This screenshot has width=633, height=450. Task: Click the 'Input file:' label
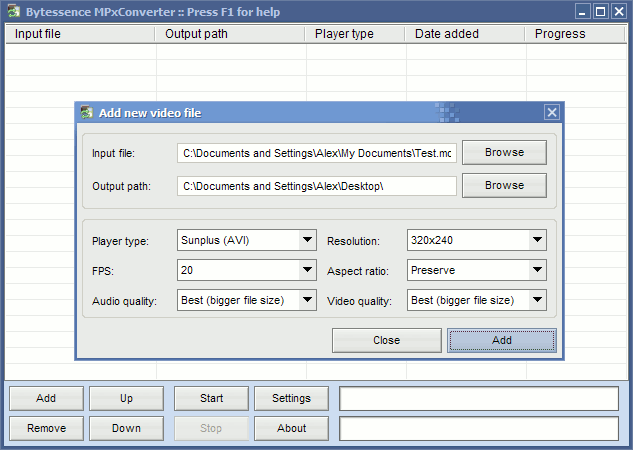coord(113,153)
